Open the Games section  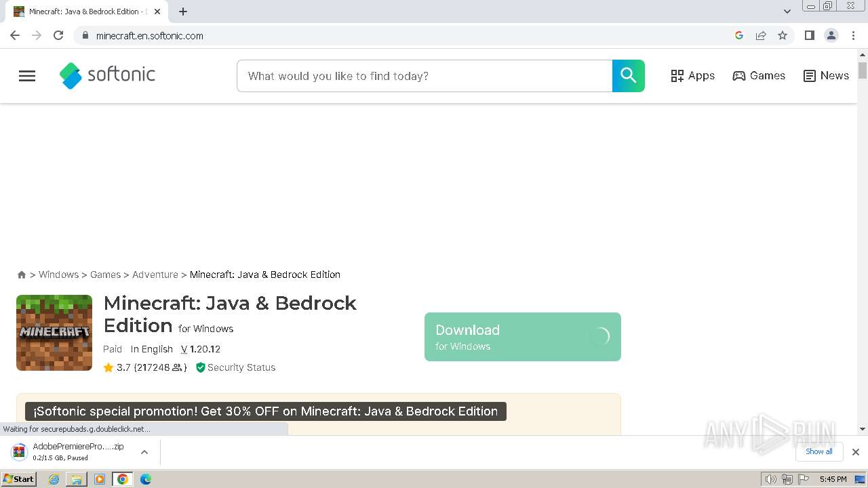(759, 76)
